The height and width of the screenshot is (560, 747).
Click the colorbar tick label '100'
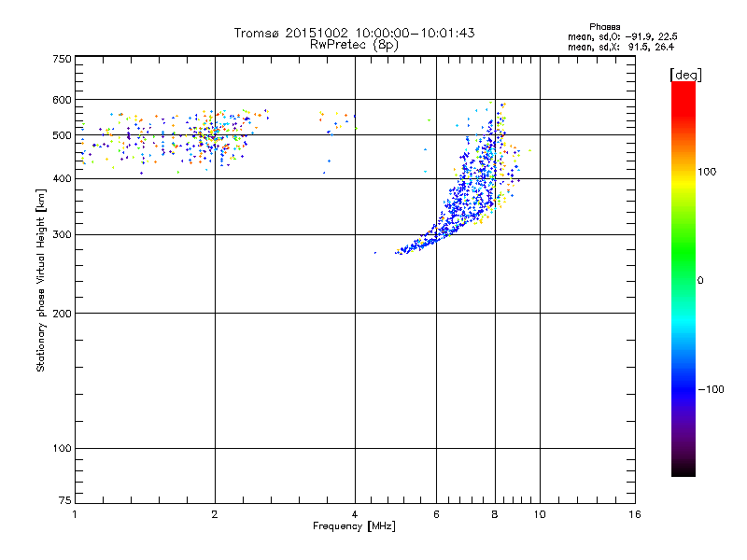707,172
